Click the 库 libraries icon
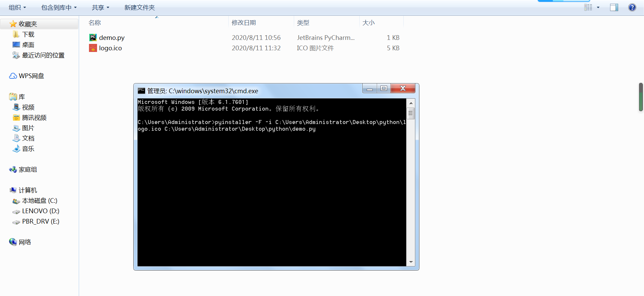This screenshot has width=644, height=296. pos(13,97)
